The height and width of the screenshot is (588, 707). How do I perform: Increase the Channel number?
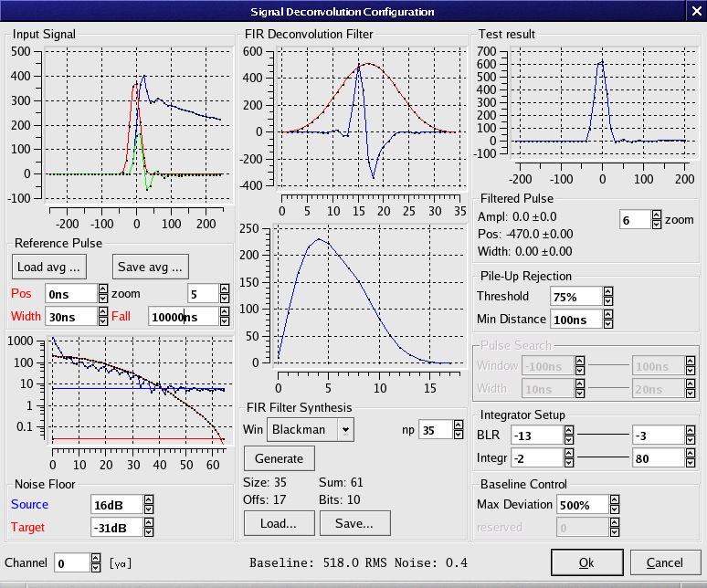(96, 558)
